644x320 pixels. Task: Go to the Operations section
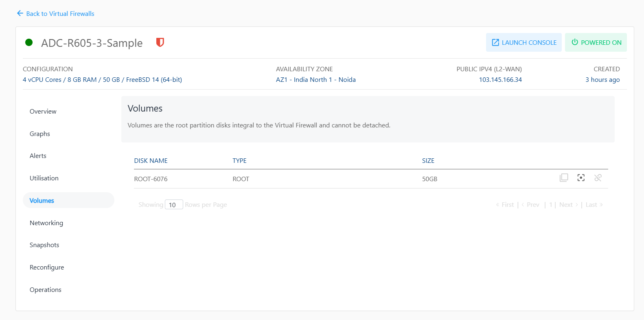pos(46,290)
